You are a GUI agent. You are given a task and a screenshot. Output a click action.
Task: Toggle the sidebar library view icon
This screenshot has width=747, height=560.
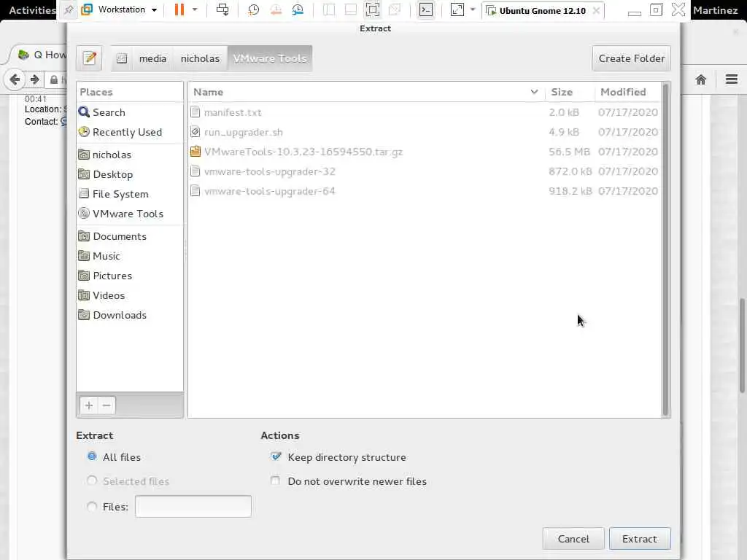(329, 9)
